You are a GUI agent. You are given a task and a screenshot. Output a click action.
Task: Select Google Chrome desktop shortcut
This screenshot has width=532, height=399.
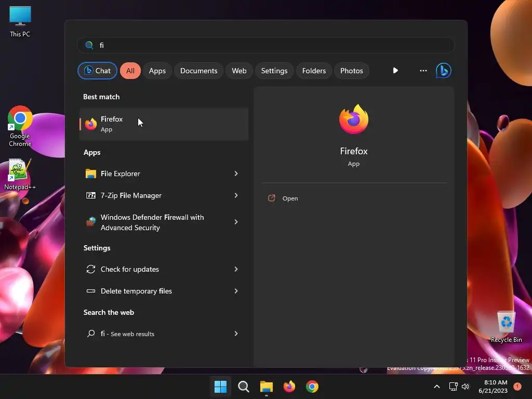(20, 127)
